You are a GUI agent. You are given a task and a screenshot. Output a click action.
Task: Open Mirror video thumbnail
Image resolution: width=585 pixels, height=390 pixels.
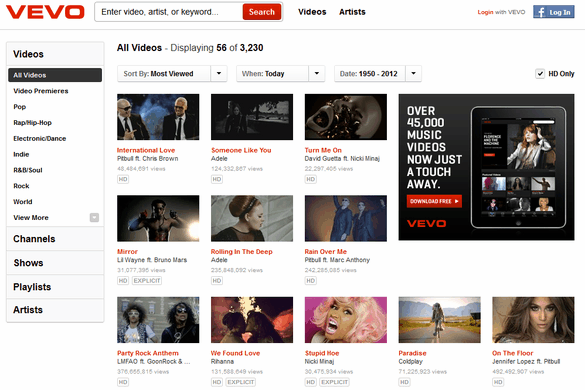(158, 219)
